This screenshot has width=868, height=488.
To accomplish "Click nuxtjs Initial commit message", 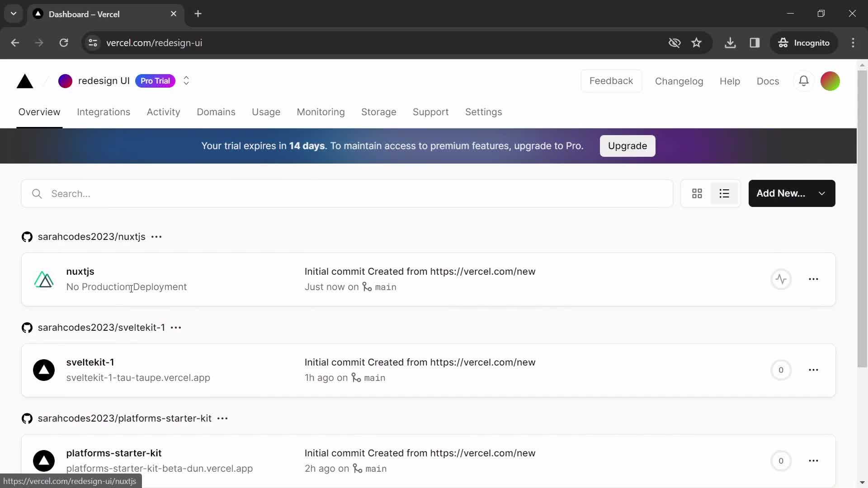I will [x=420, y=272].
